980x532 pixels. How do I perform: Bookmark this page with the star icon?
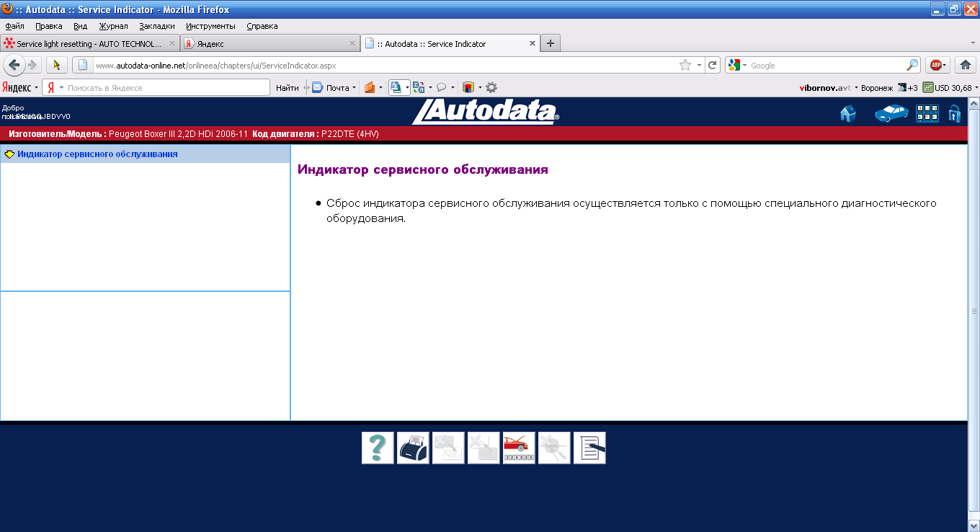click(685, 65)
